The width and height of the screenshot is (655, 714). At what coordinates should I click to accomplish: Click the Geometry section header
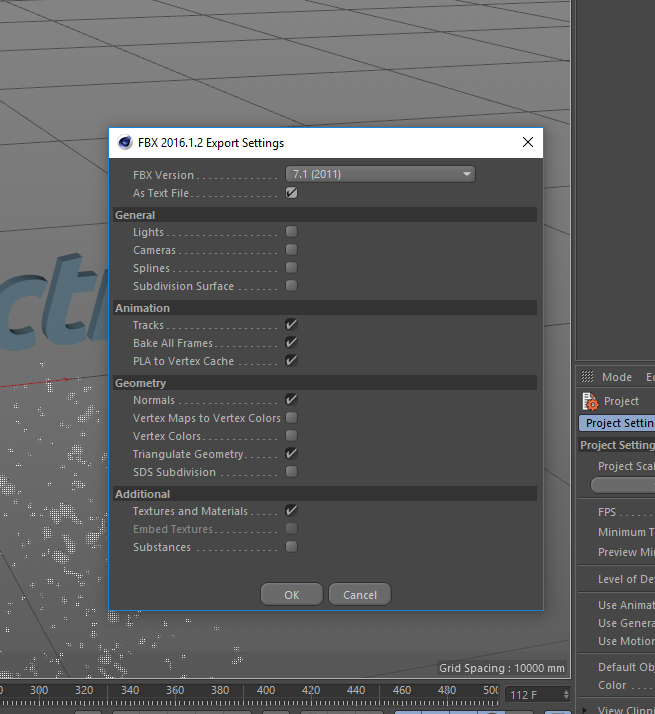click(x=325, y=383)
